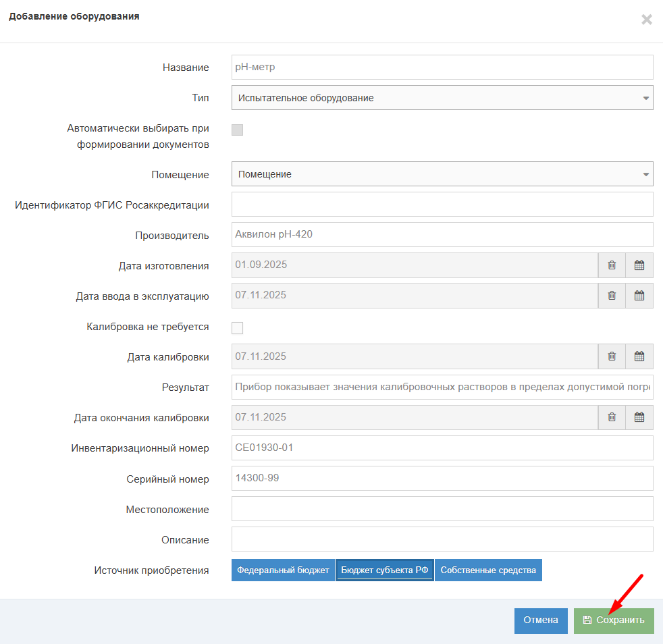Select Федеральный бюджет as acquisition source
The width and height of the screenshot is (663, 644).
[x=283, y=570]
